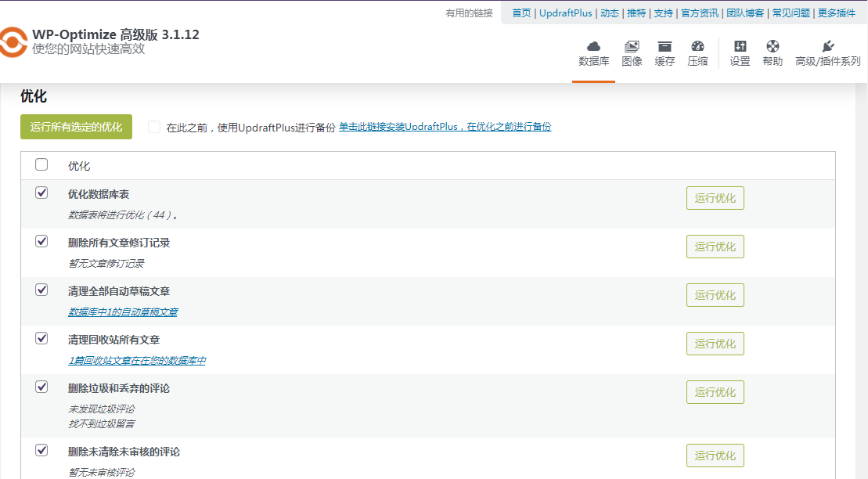868x479 pixels.
Task: Toggle the select-all checkbox in table header
Action: point(41,164)
